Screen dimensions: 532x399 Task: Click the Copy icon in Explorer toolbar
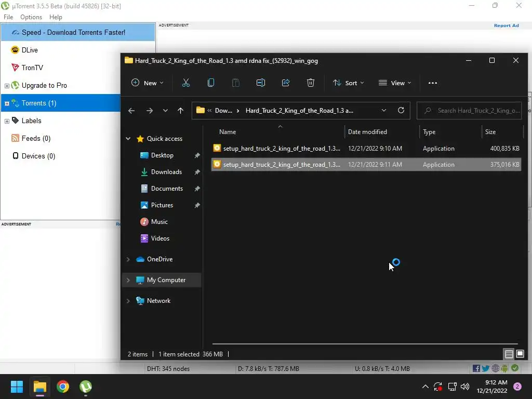(211, 83)
